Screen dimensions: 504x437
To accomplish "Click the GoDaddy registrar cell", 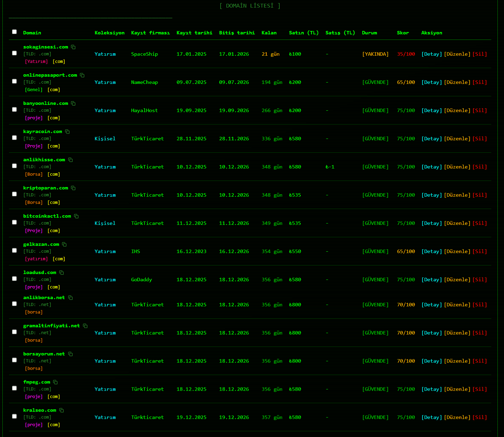I will pos(141,280).
